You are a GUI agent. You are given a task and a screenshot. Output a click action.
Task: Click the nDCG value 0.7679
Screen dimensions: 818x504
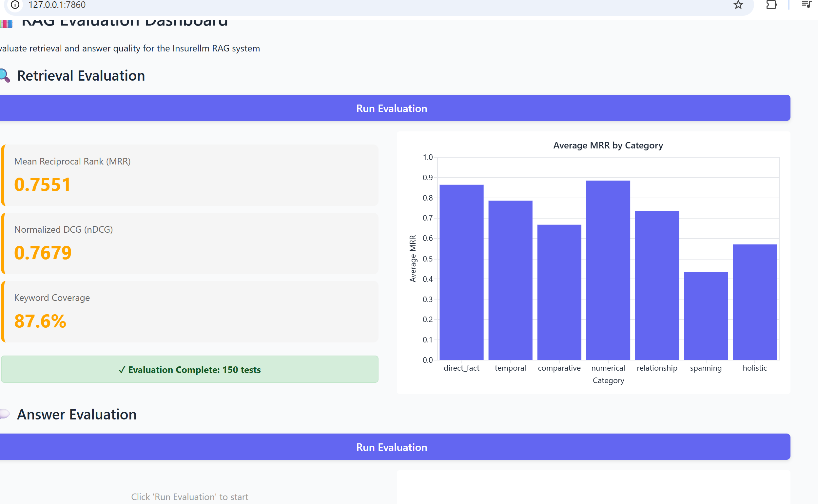coord(43,253)
